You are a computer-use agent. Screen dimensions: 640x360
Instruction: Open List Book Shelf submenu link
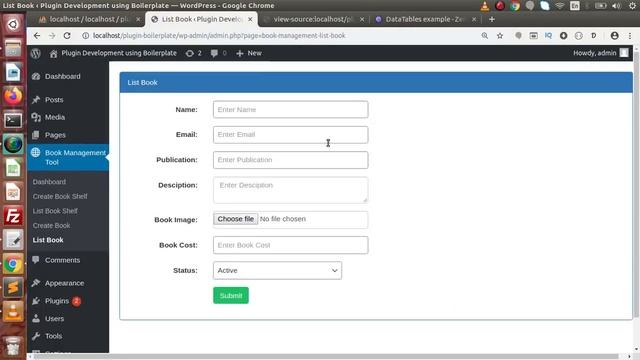pos(55,211)
